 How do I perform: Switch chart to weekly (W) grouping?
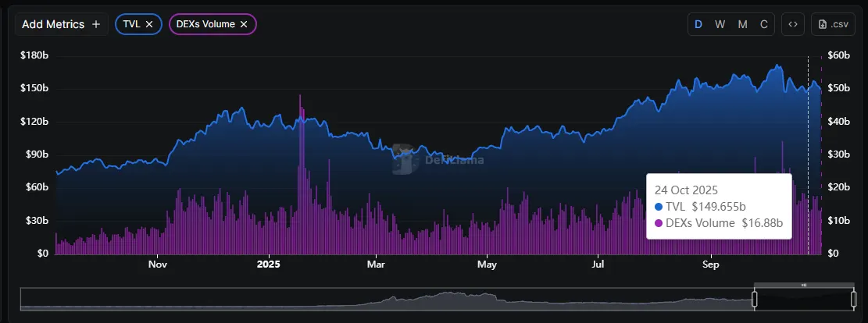click(720, 24)
